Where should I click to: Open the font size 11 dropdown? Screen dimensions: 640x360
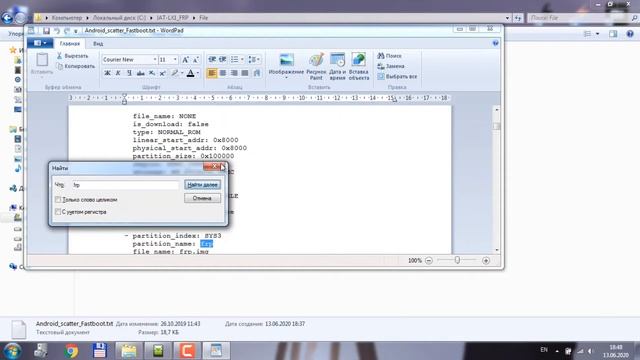[175, 60]
